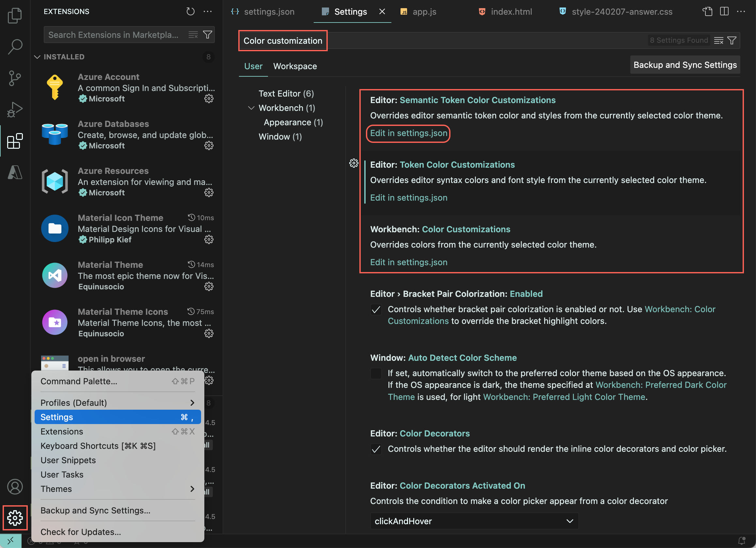
Task: Switch to the Workspace settings tab
Action: click(295, 66)
